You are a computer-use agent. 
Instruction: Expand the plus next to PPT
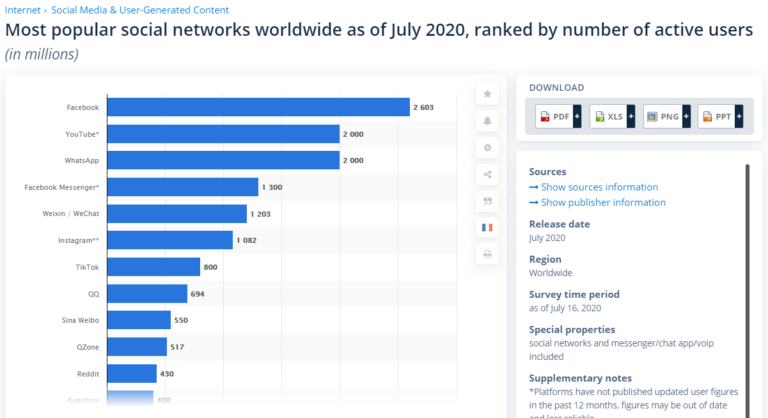[739, 117]
